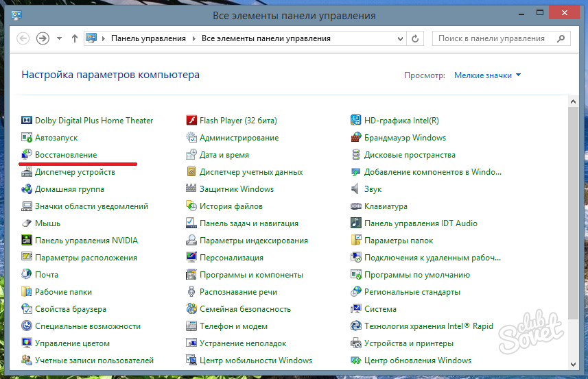Click the Панель управления breadcrumb segment
Image resolution: width=588 pixels, height=379 pixels.
tap(150, 39)
